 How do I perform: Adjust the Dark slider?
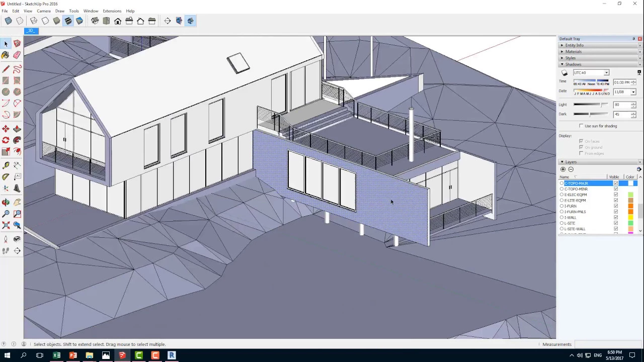[x=591, y=114]
